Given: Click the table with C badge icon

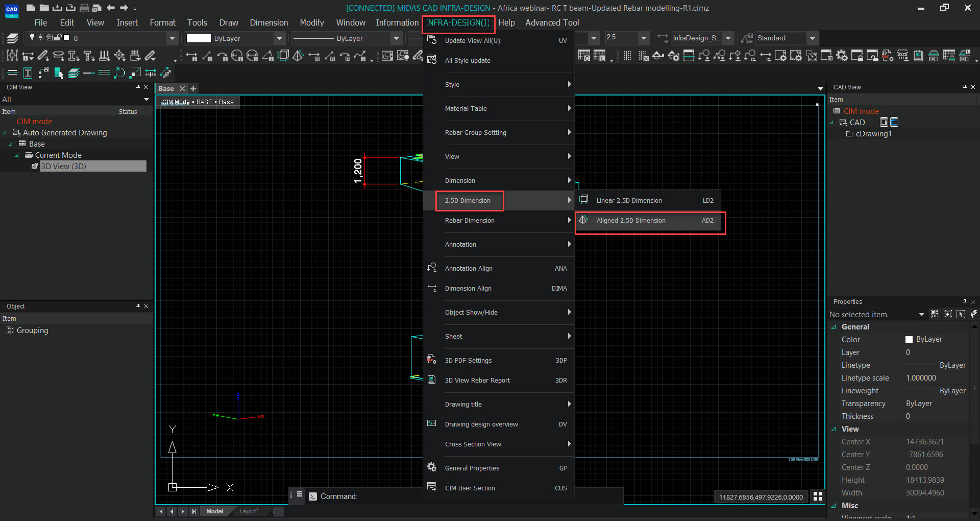Looking at the screenshot, I should (584, 56).
